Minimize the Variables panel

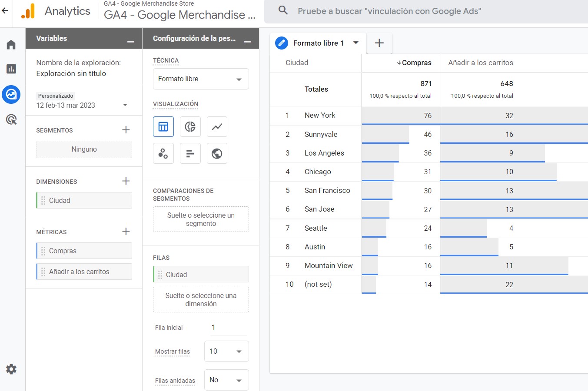pyautogui.click(x=130, y=42)
